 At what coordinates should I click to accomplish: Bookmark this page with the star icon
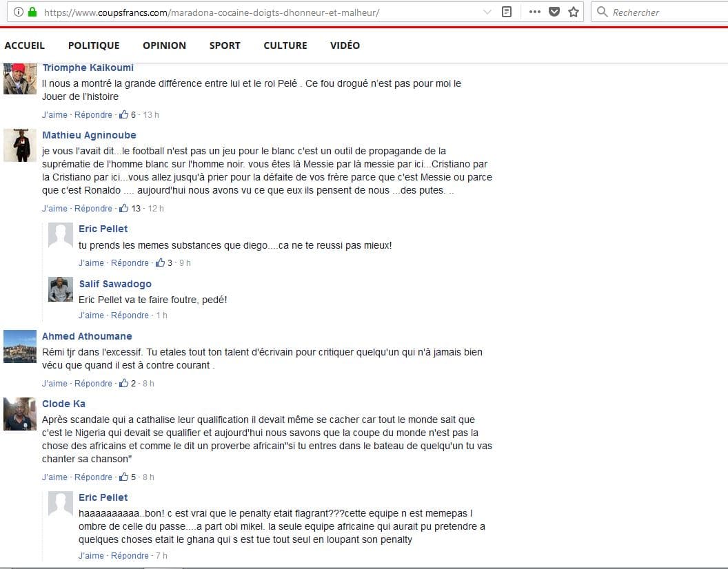tap(574, 12)
